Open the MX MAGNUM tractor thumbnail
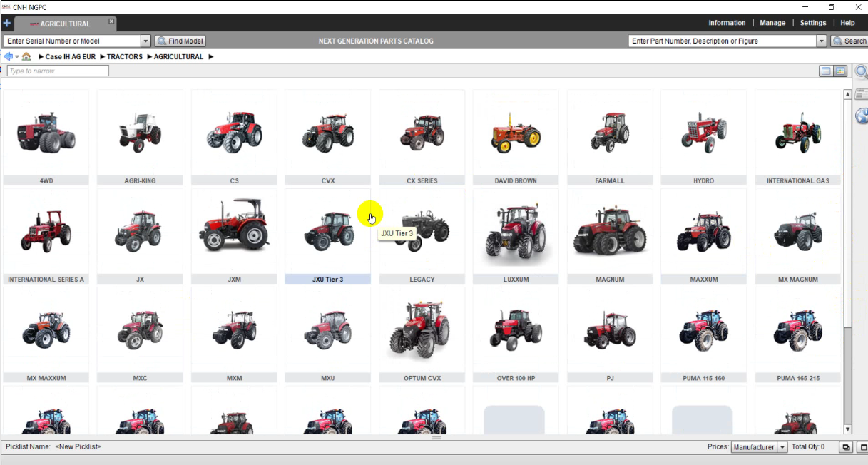Image resolution: width=868 pixels, height=465 pixels. click(797, 236)
